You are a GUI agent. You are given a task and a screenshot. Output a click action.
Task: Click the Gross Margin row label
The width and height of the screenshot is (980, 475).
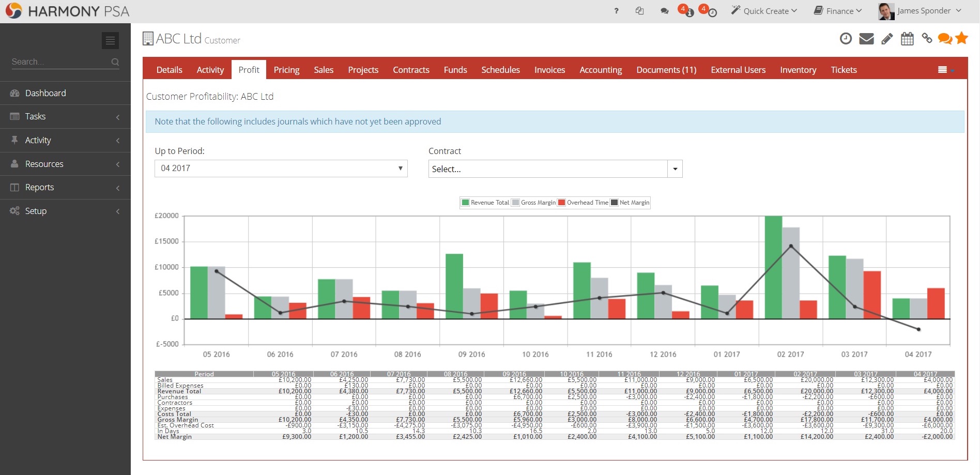click(x=178, y=420)
